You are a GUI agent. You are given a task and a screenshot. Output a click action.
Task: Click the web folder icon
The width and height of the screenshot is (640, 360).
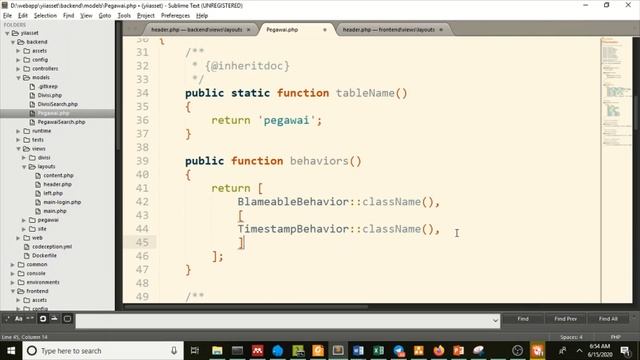[x=27, y=238]
